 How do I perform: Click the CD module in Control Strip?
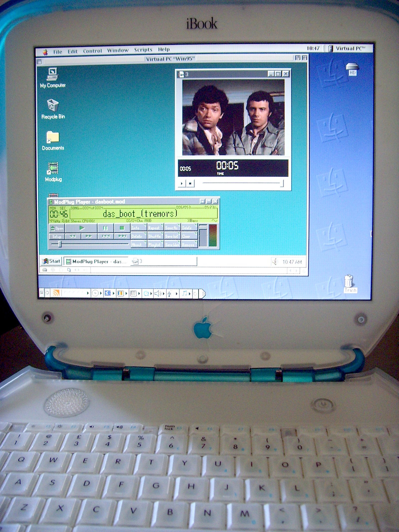(x=95, y=293)
